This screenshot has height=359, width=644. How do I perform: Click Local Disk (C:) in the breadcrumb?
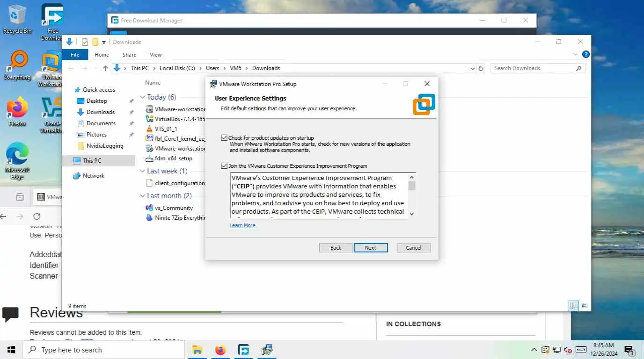177,68
